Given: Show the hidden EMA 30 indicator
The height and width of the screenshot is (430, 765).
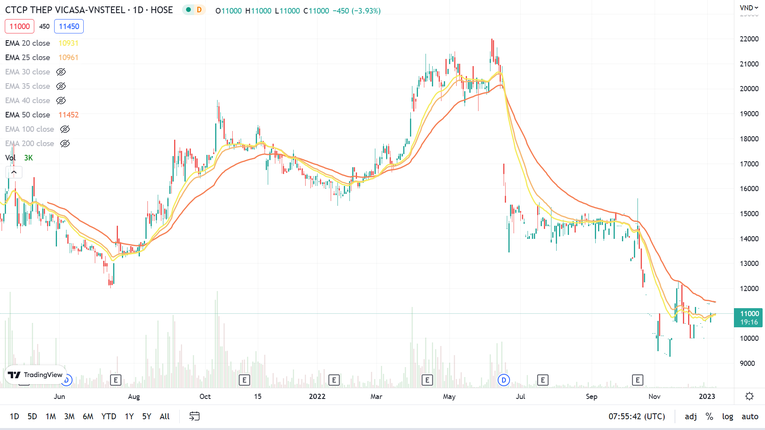Looking at the screenshot, I should pyautogui.click(x=61, y=72).
